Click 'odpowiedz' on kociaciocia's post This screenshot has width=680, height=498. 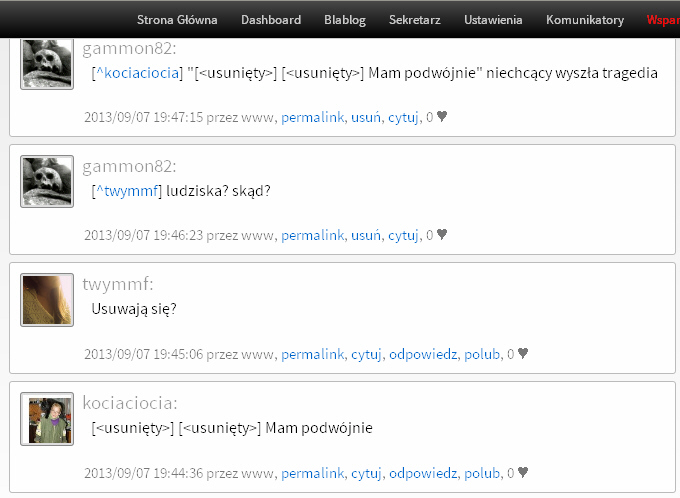(x=423, y=473)
